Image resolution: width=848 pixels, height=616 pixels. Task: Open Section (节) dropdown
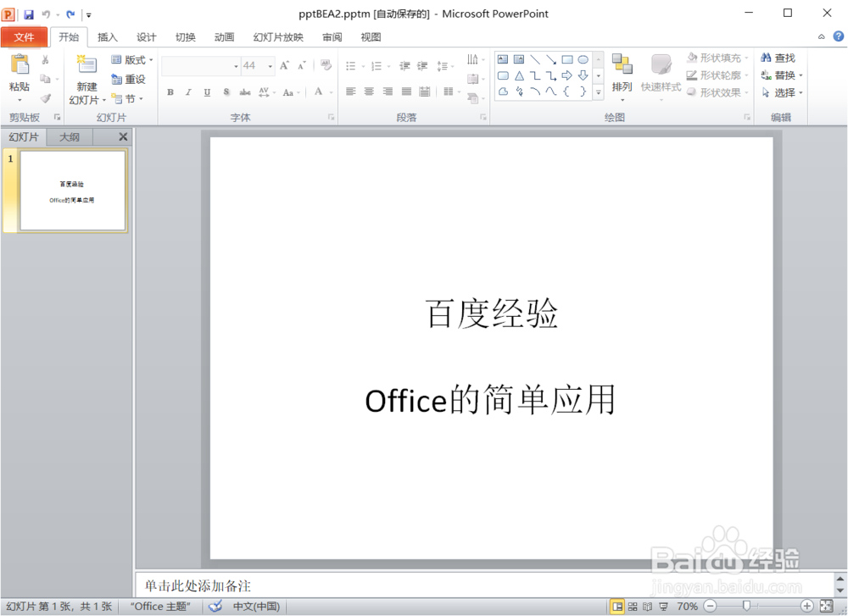click(x=127, y=99)
